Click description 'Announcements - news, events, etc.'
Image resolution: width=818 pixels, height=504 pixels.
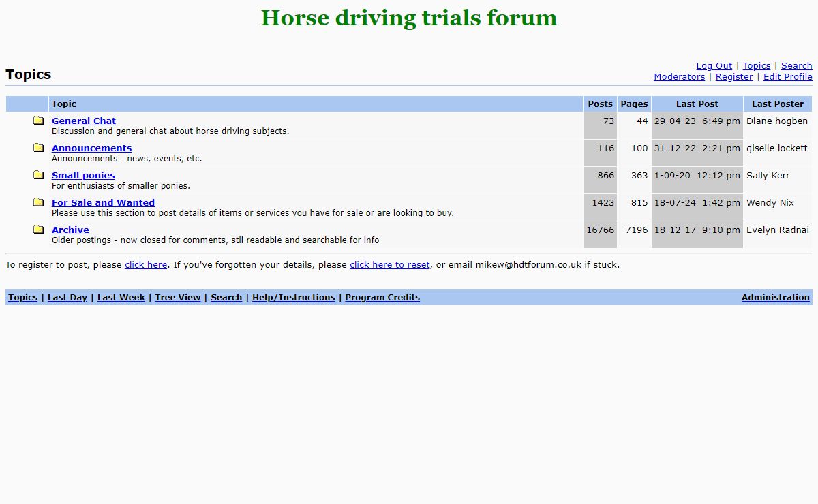[x=127, y=159]
